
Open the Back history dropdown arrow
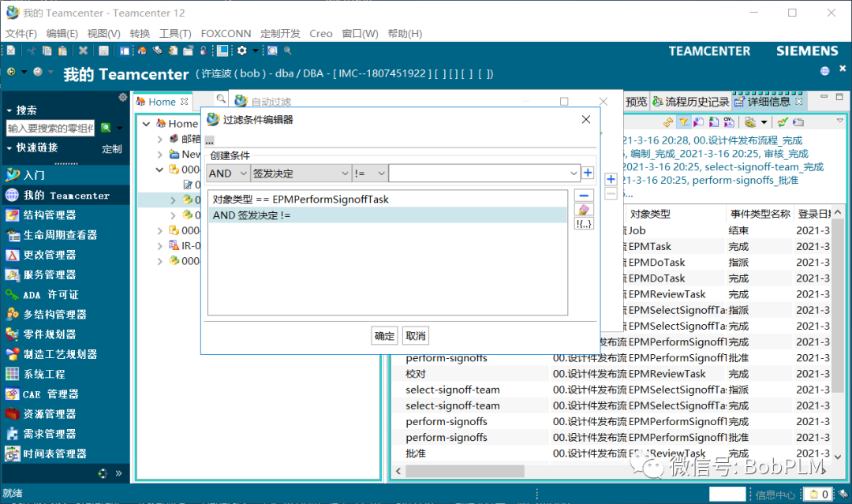click(24, 72)
